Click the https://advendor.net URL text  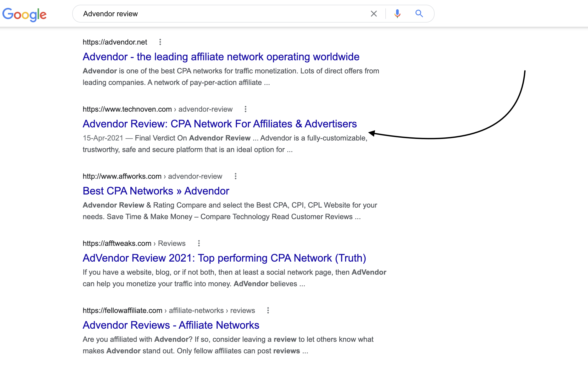point(115,42)
